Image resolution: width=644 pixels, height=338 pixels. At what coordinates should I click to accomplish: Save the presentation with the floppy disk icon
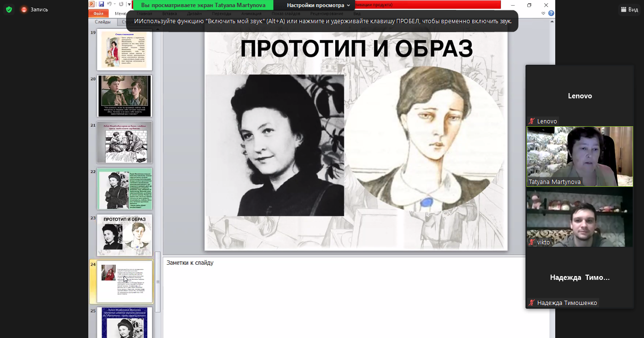tap(101, 4)
